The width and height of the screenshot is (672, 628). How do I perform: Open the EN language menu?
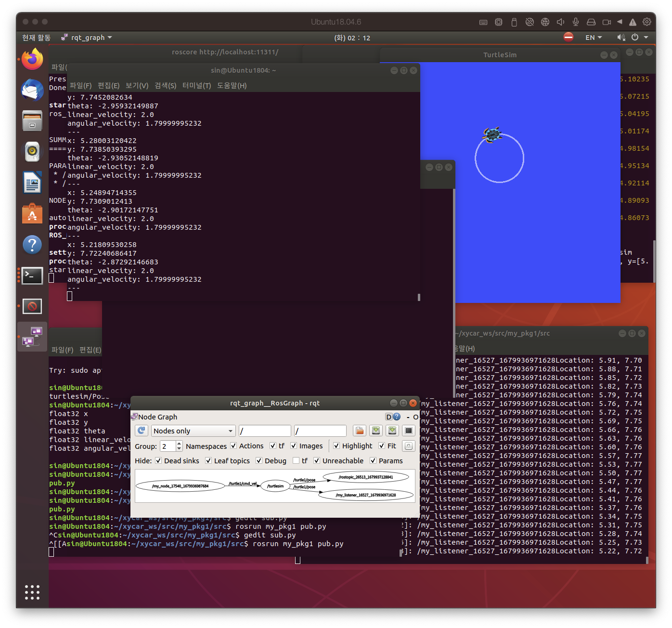click(x=593, y=37)
